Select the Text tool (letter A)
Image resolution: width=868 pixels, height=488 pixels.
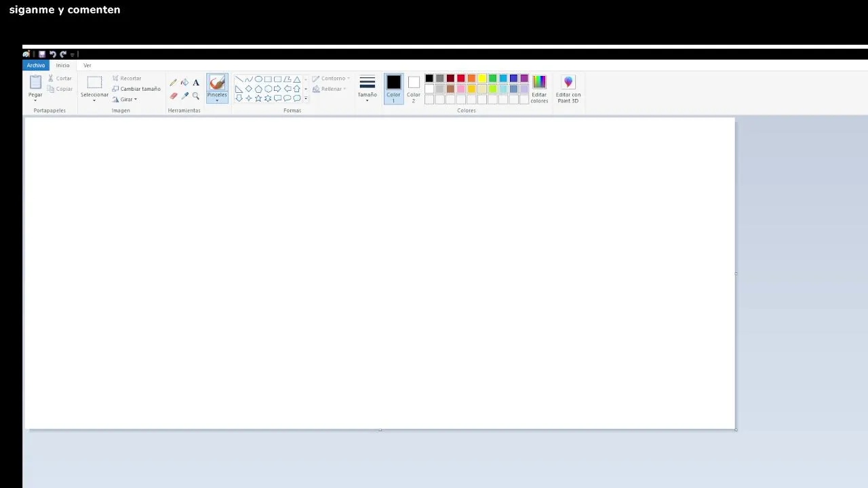click(x=196, y=82)
